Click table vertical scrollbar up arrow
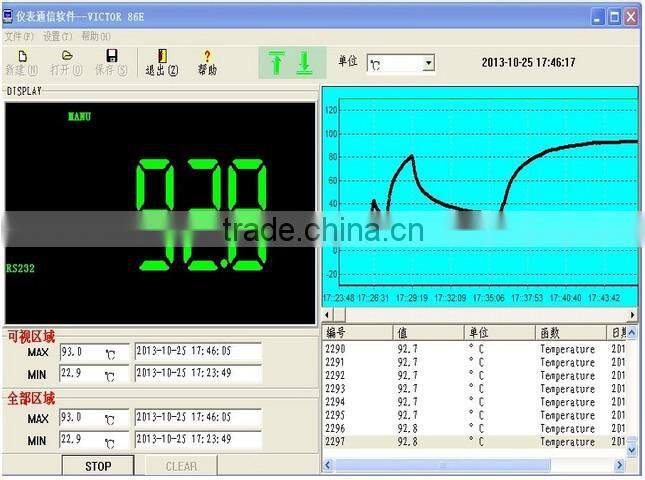 (632, 332)
